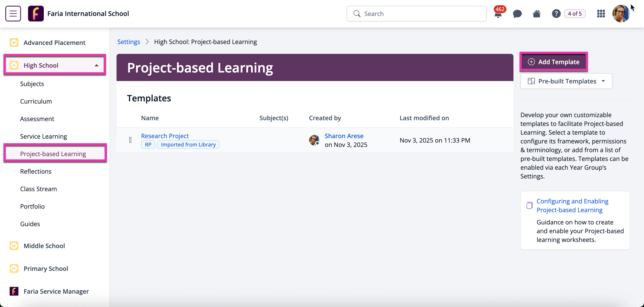This screenshot has width=644, height=307.
Task: Open Subjects under High School
Action: 32,84
